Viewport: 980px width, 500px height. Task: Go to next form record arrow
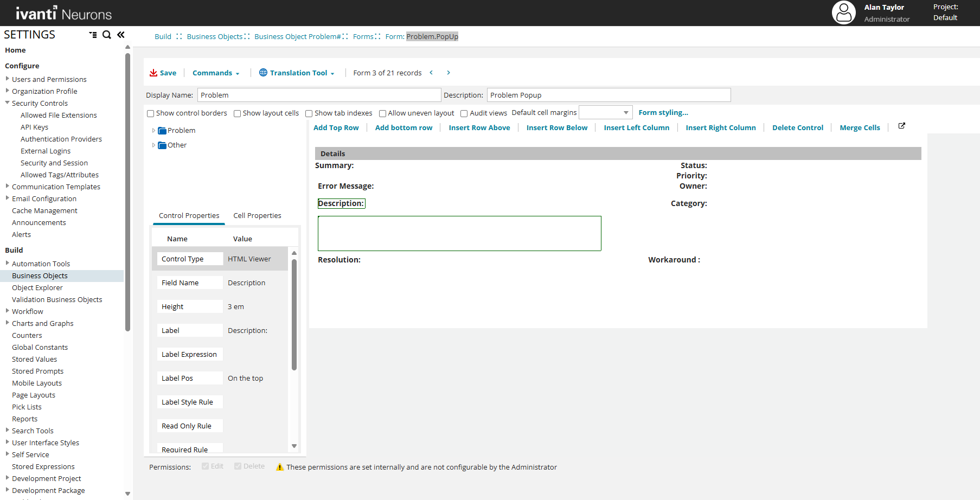449,73
